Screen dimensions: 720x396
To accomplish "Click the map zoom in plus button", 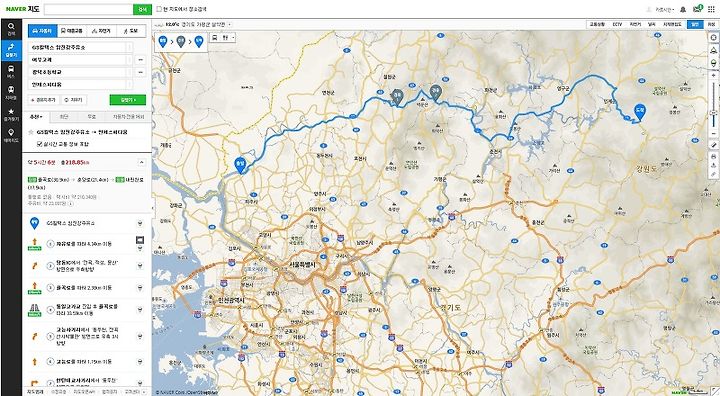I will pyautogui.click(x=713, y=75).
